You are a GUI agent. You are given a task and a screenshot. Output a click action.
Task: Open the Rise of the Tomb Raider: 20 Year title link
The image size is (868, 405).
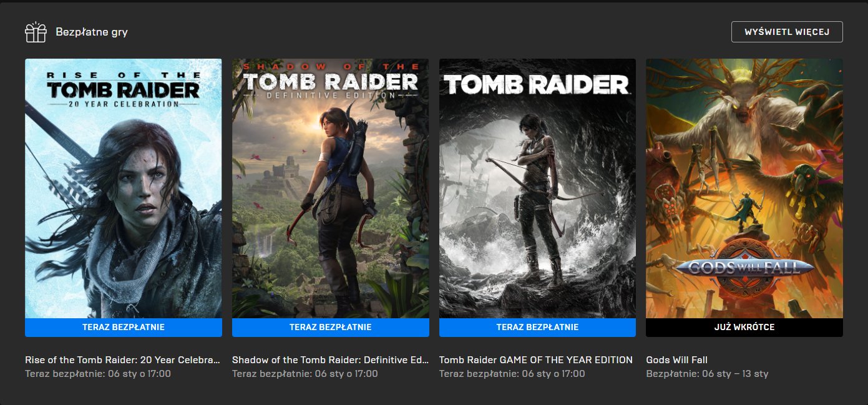coord(123,360)
